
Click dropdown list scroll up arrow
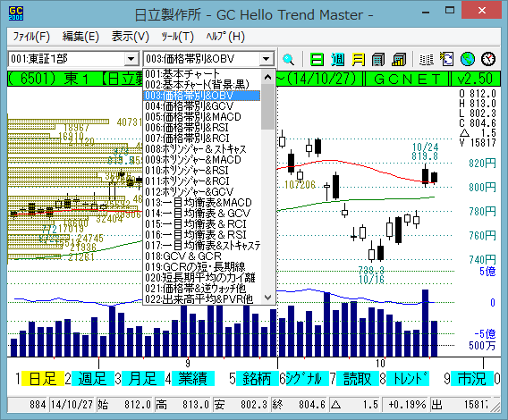[x=268, y=77]
